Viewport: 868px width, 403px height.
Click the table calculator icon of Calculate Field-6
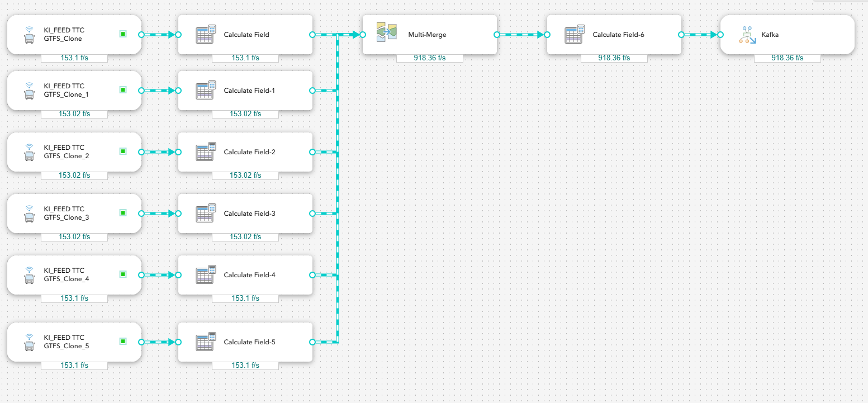(x=575, y=34)
